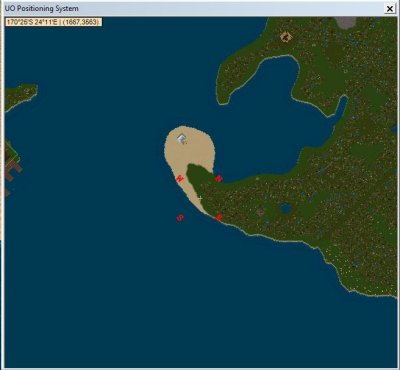Click the white crosshair position marker
This screenshot has width=400, height=370.
(x=200, y=198)
